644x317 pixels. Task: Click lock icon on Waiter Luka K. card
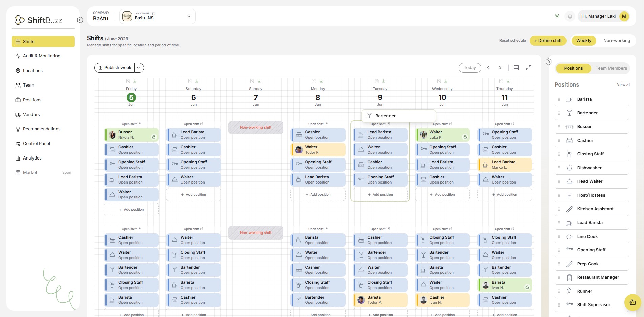click(465, 137)
